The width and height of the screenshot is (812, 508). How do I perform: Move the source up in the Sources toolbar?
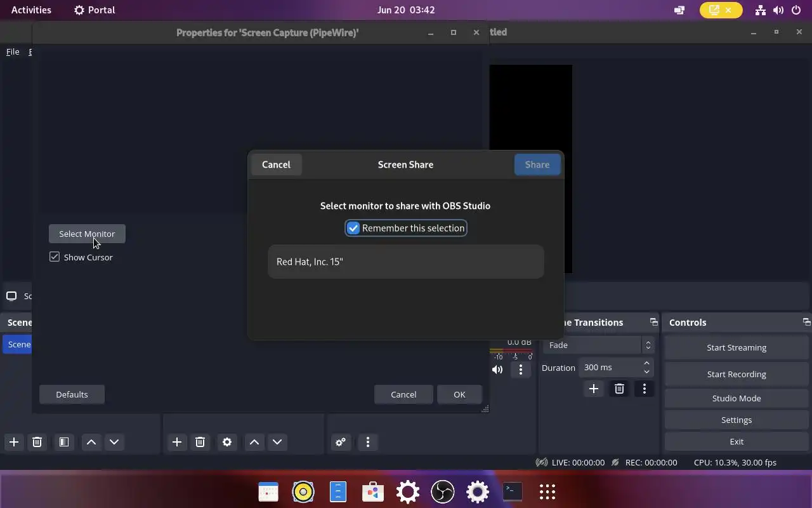(x=254, y=442)
